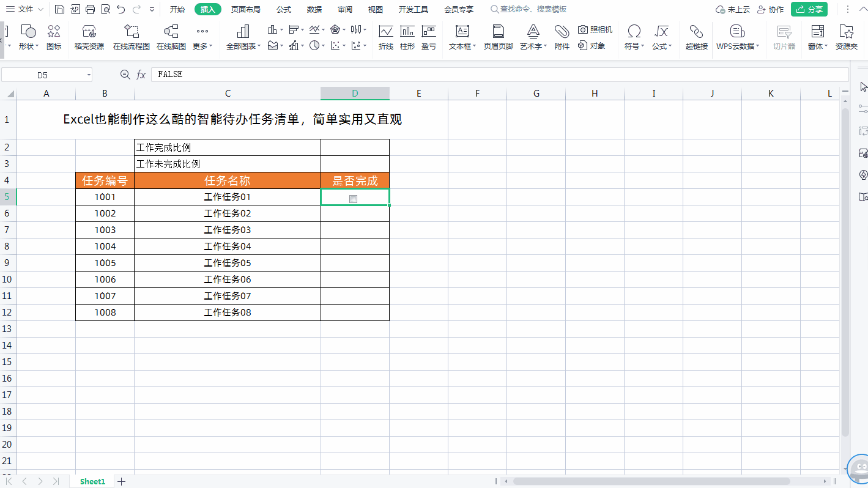Open the WPS云数据 dropdown

click(738, 37)
